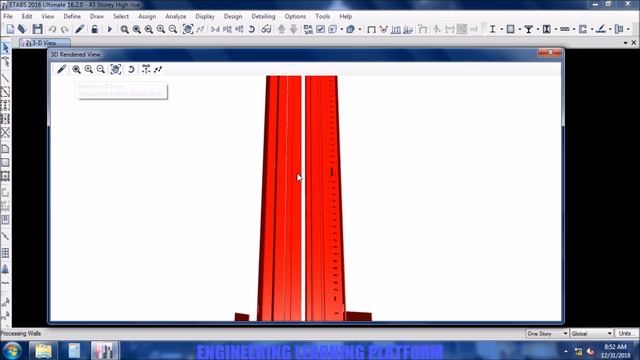Click the Rotate icon in Rendered View toolbar
The height and width of the screenshot is (360, 640).
click(x=131, y=69)
